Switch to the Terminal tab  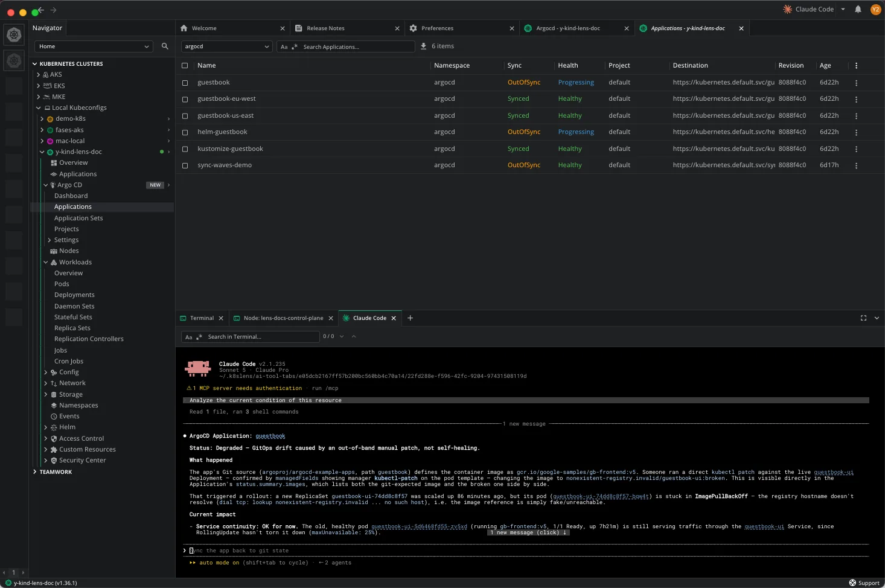click(202, 318)
